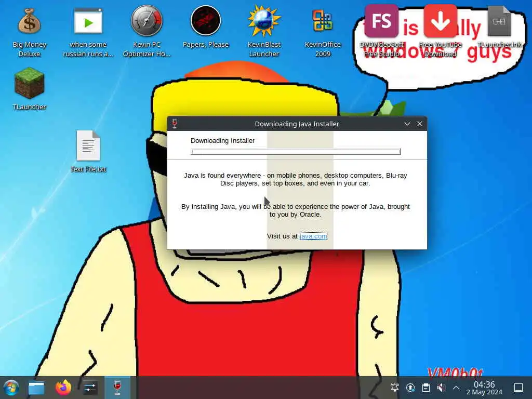Open Papers, Please desktop icon
Viewport: 532px width, 399px height.
[x=206, y=27]
